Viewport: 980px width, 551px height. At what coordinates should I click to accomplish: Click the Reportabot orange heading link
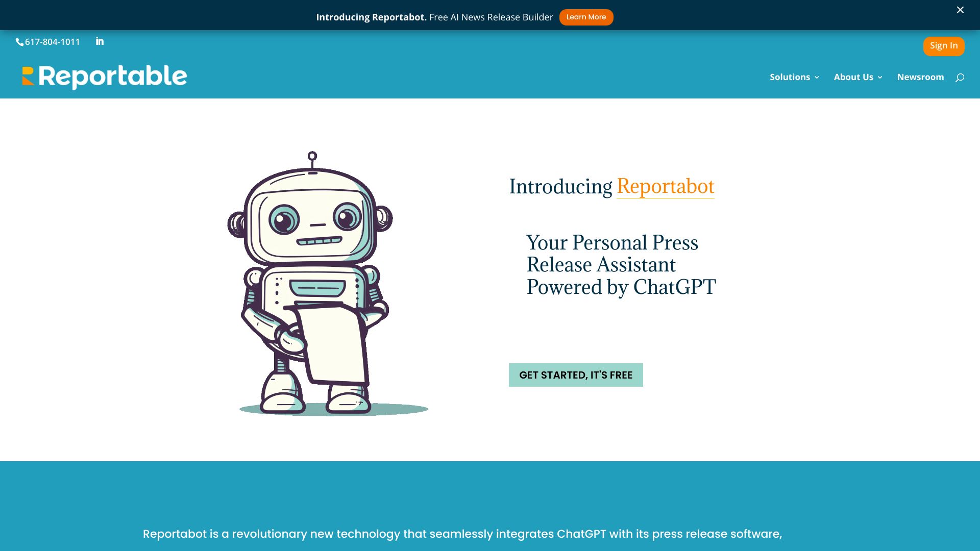[x=666, y=186]
